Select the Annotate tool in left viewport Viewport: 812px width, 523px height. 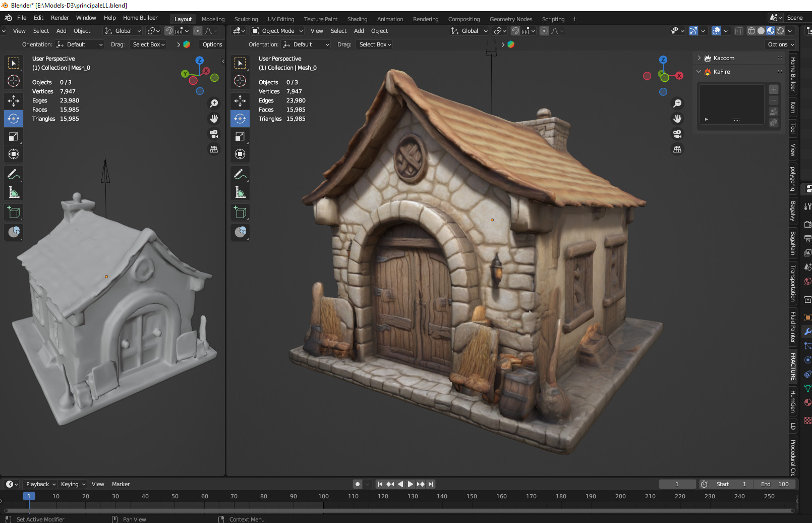point(14,175)
